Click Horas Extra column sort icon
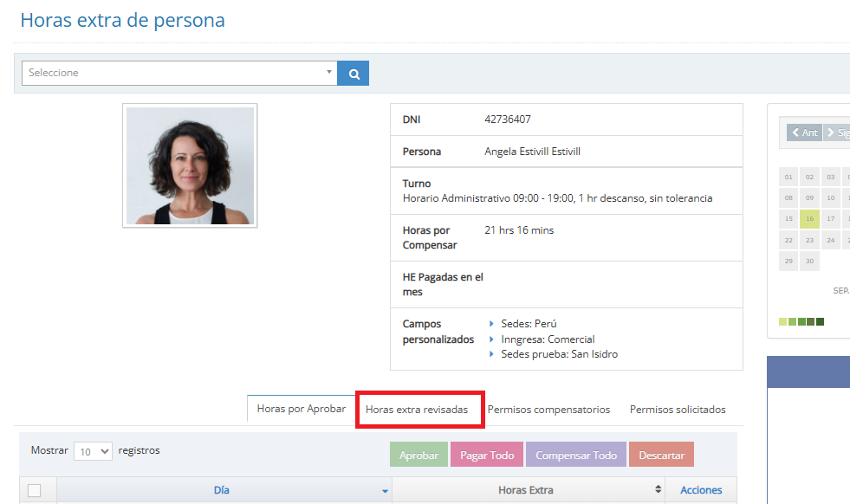 658,490
